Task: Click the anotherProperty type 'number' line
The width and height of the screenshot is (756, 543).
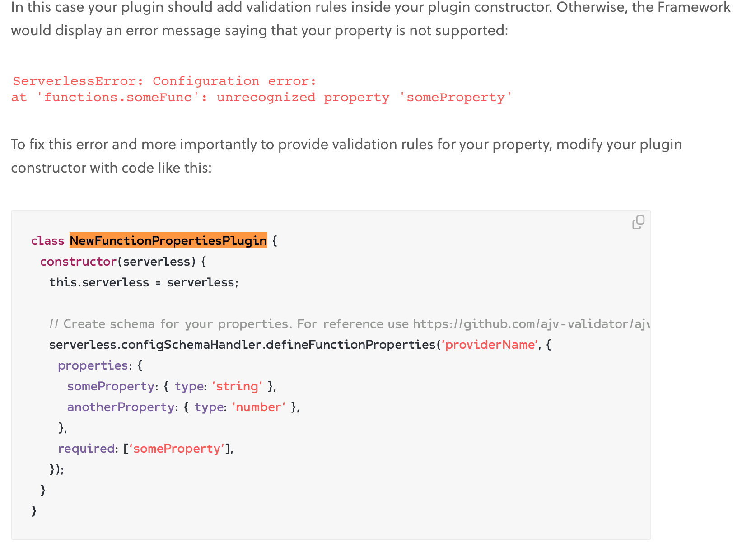Action: 183,407
